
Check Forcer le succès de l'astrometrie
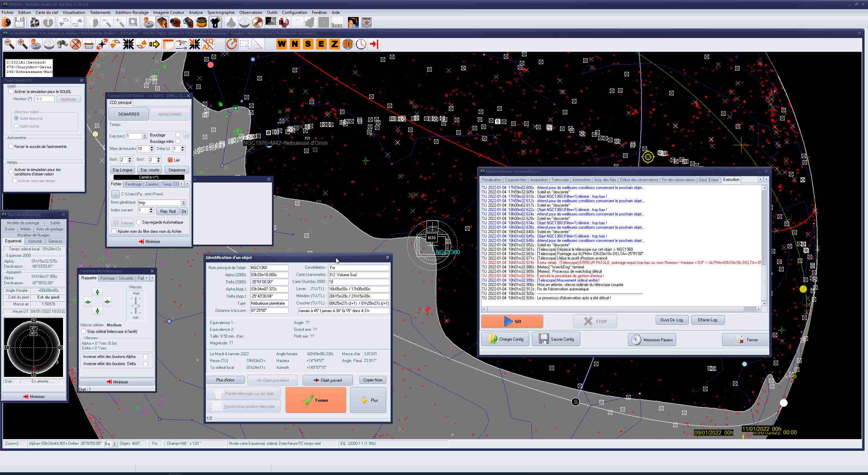point(11,147)
